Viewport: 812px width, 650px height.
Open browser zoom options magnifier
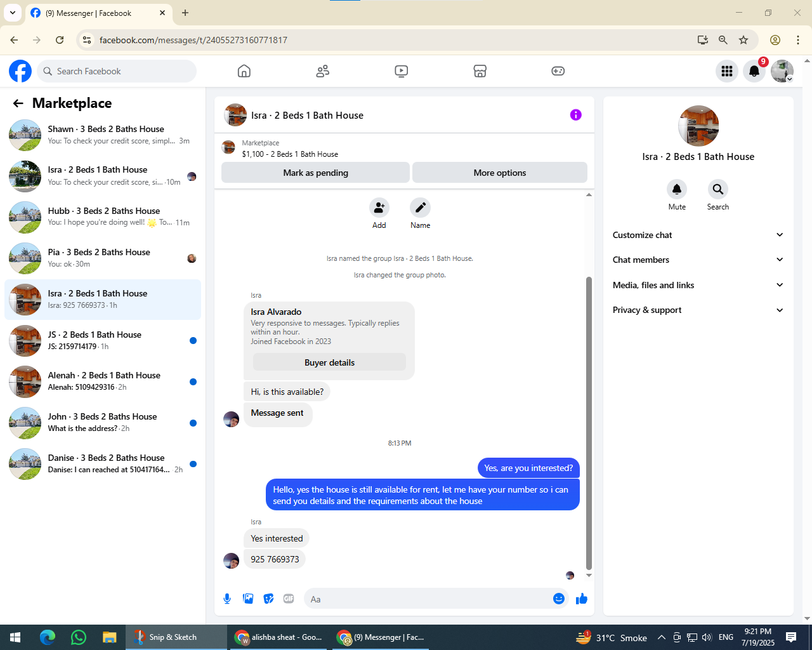723,40
